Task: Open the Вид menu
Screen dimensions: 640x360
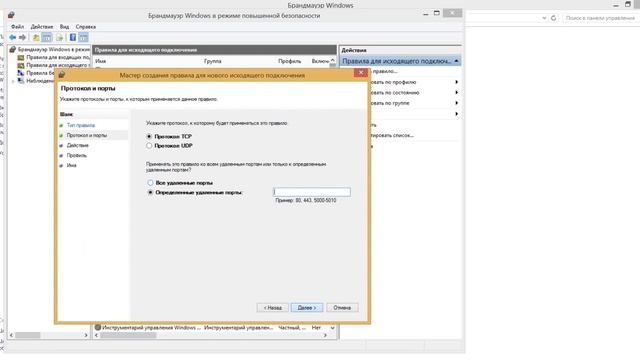Action: (64, 27)
